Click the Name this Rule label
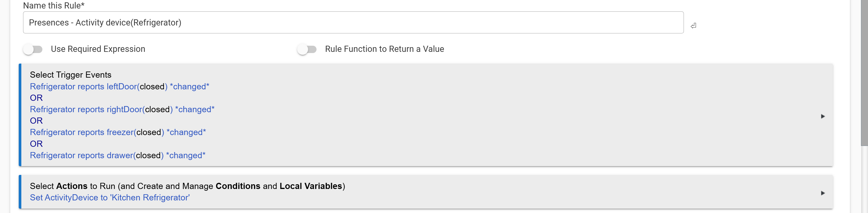 click(x=53, y=5)
